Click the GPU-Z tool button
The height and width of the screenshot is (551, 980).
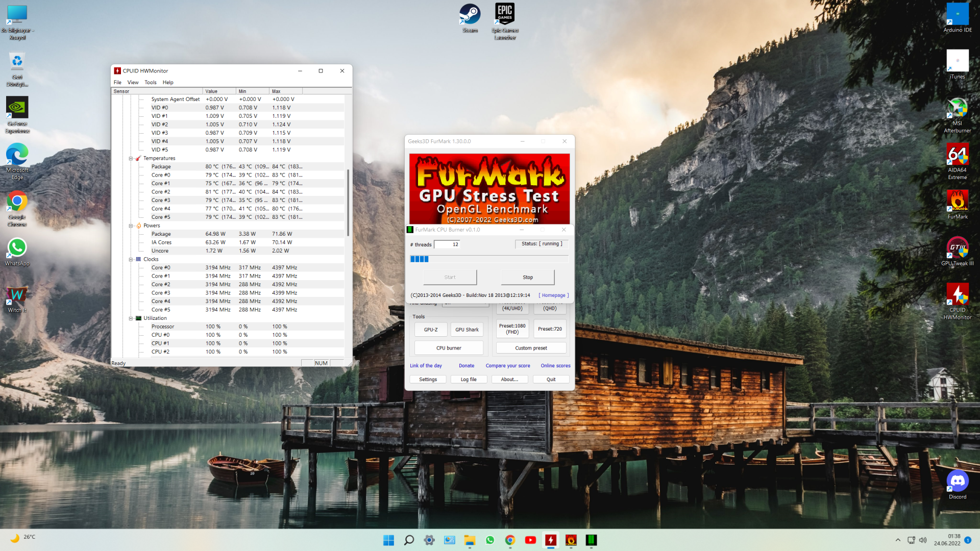430,330
